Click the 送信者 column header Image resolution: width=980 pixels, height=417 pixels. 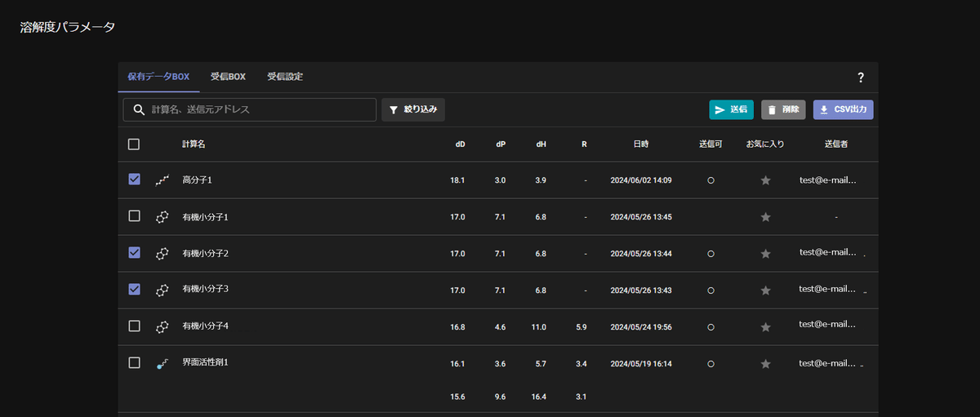coord(837,144)
